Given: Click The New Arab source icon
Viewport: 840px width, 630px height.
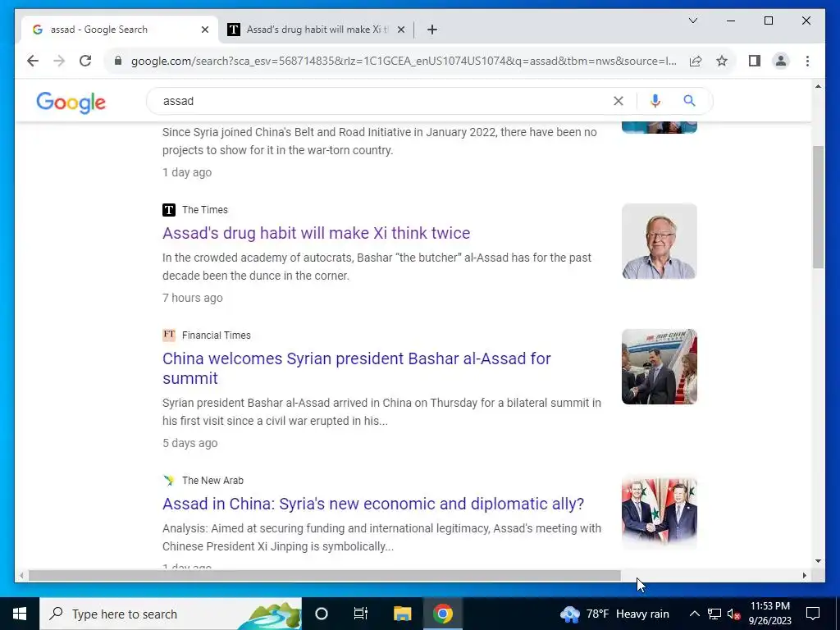Looking at the screenshot, I should pos(169,481).
